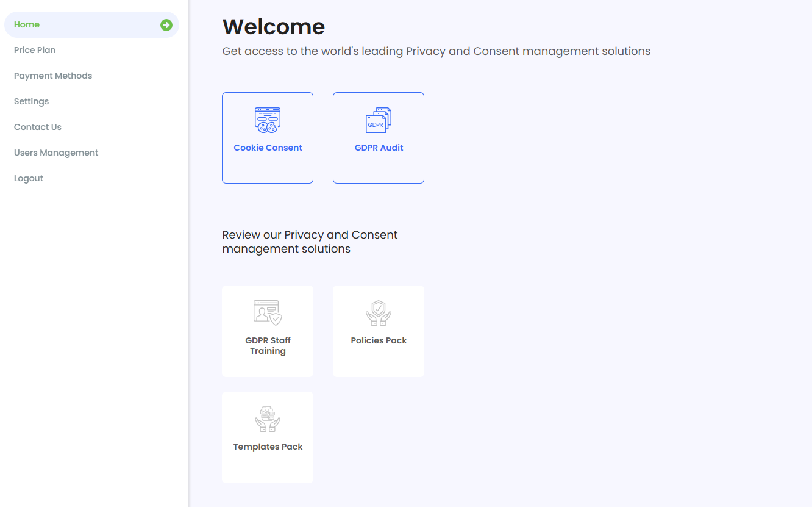Image resolution: width=812 pixels, height=507 pixels.
Task: Click the Welcome page heading
Action: [x=273, y=27]
